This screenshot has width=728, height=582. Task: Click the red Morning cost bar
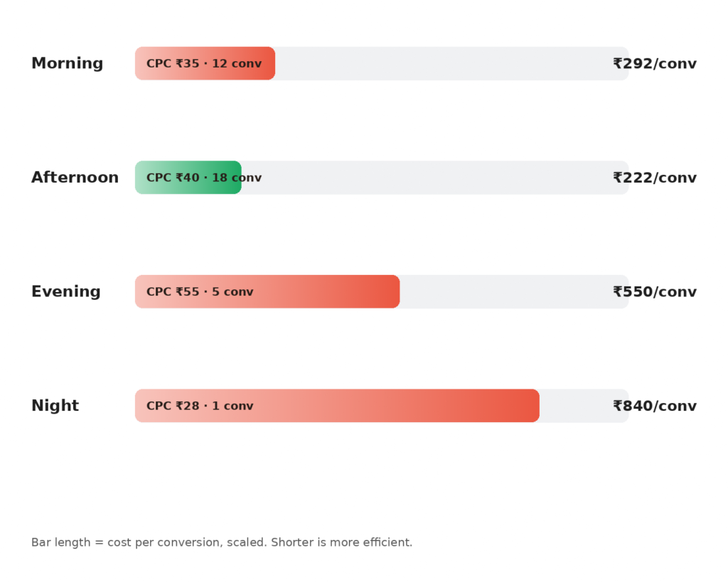pyautogui.click(x=205, y=63)
